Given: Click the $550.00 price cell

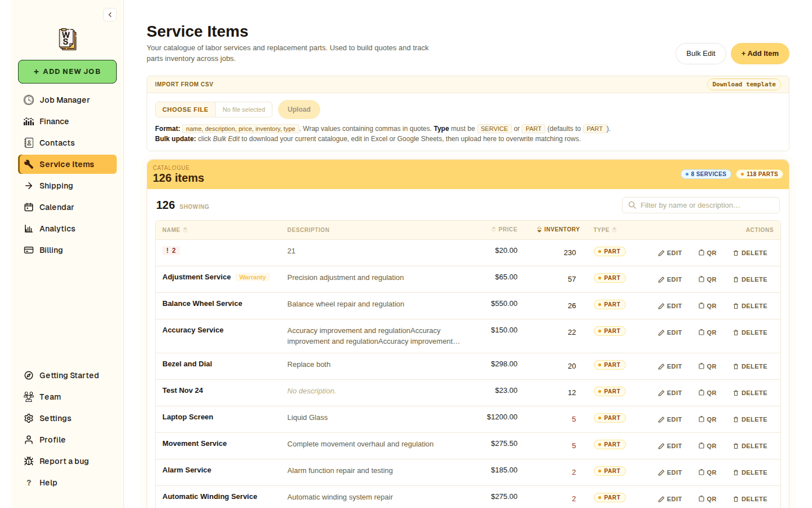Looking at the screenshot, I should tap(504, 304).
